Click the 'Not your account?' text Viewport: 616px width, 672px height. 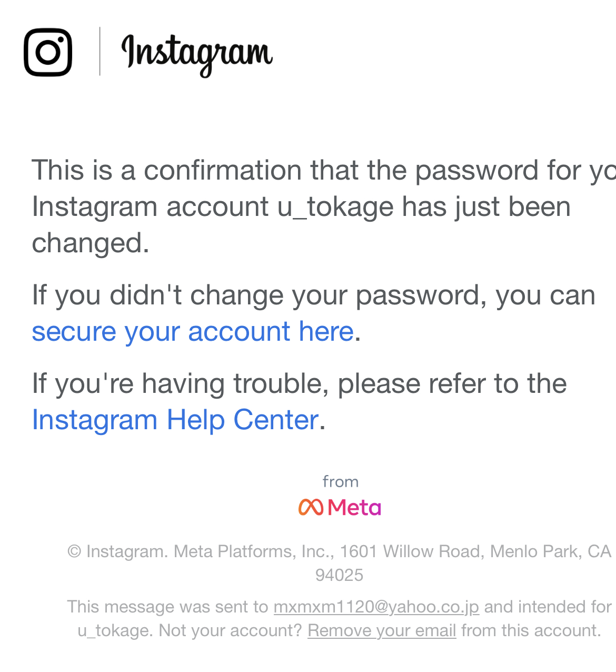[x=231, y=630]
